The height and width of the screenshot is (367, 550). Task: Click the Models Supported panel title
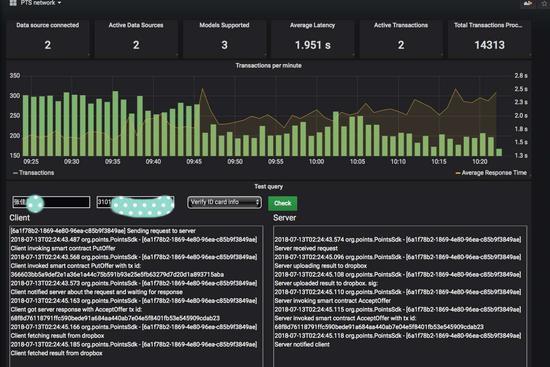[224, 25]
